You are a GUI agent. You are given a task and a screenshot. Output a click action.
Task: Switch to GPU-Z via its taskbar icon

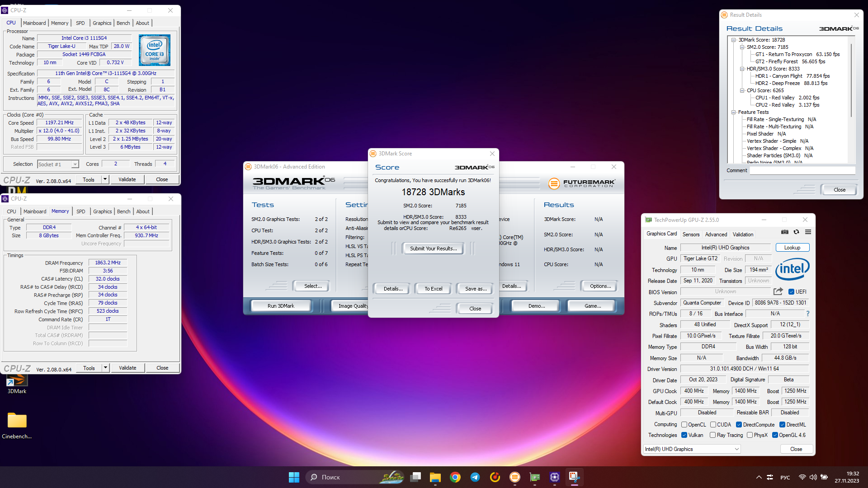pos(535,477)
